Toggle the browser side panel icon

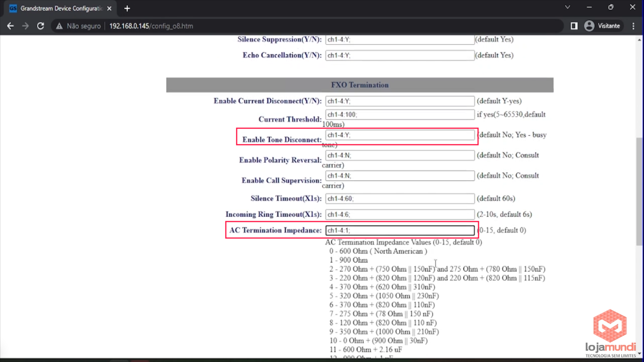(x=574, y=26)
